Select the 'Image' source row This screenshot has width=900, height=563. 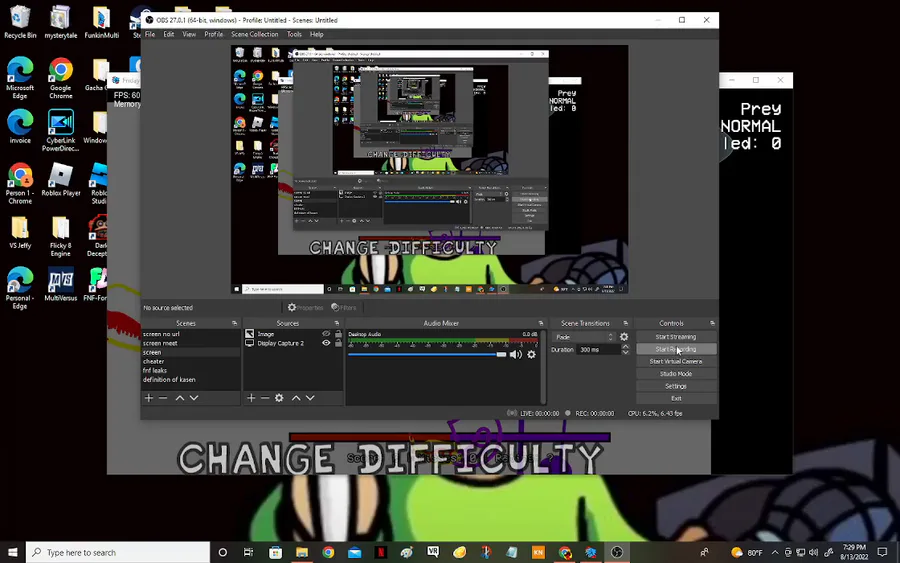[x=293, y=334]
